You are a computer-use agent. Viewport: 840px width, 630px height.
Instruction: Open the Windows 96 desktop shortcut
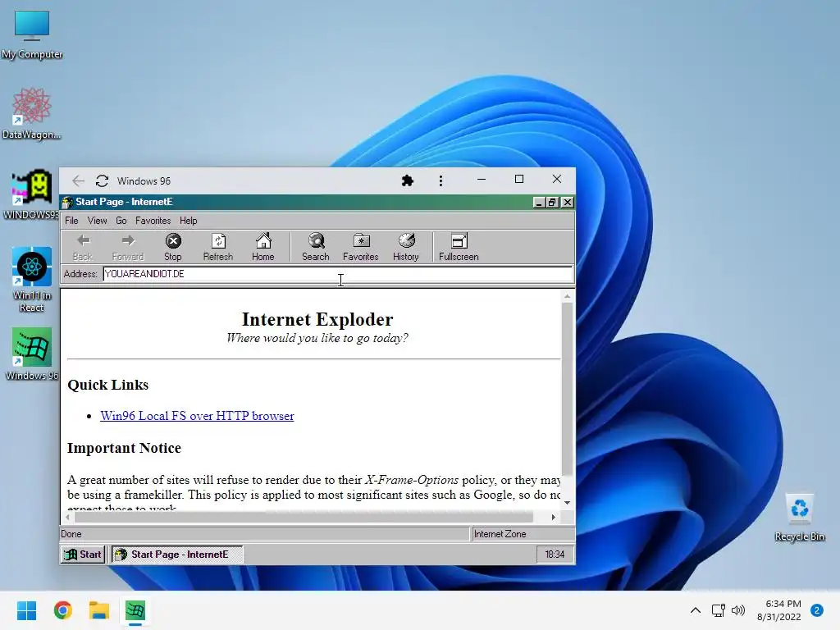[32, 354]
